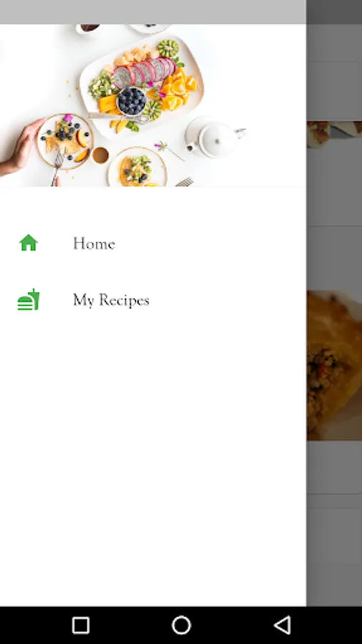Tap the dimmed bottom card behind drawer

tap(334, 557)
